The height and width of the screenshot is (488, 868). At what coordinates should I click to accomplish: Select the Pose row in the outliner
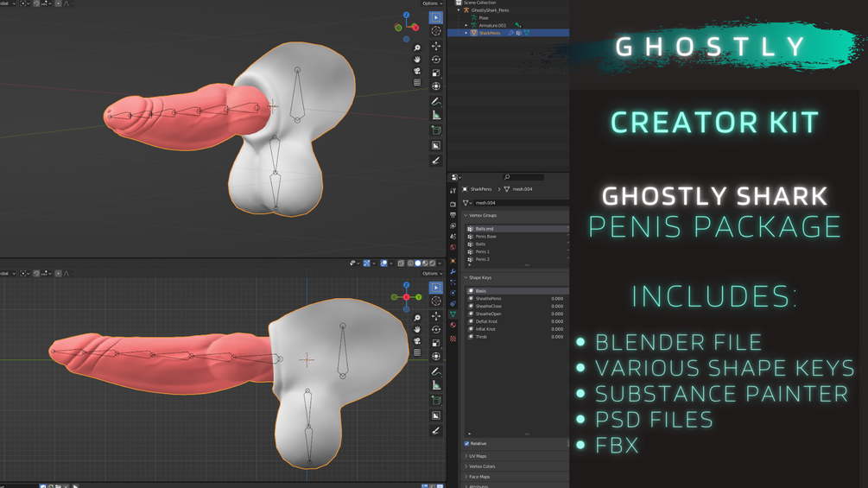point(508,17)
